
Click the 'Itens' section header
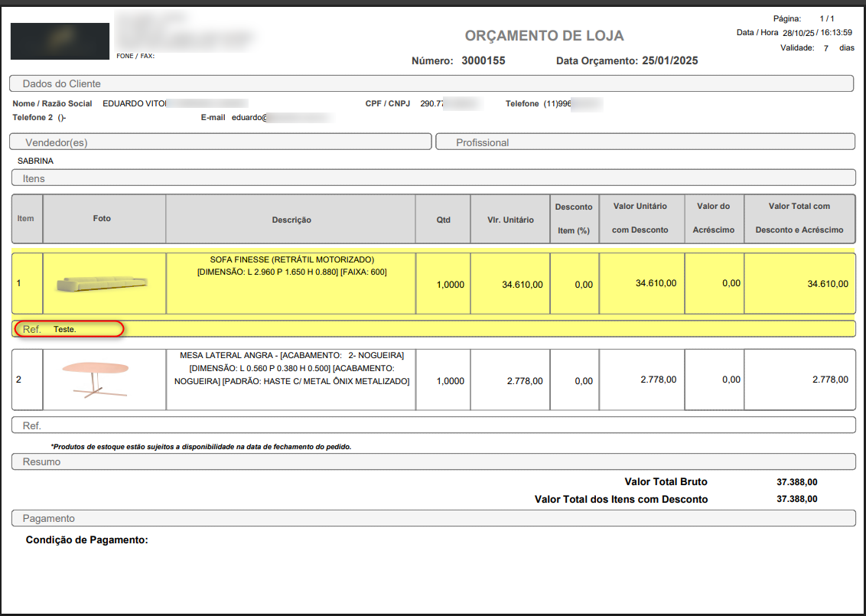pos(433,178)
